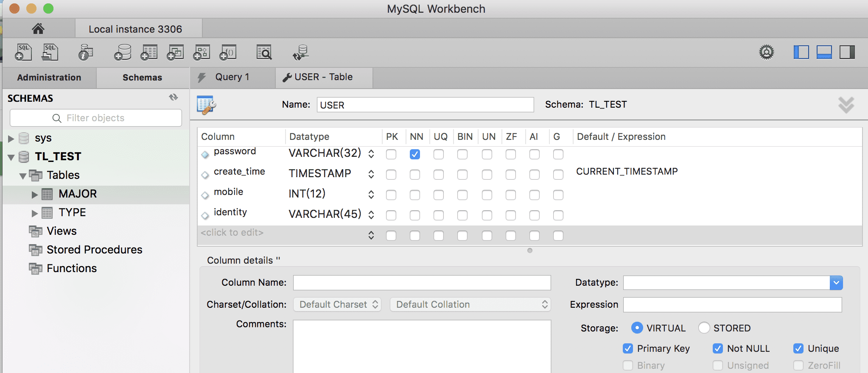Click the Filter objects search field
Screen dimensions: 868x373
[x=96, y=118]
